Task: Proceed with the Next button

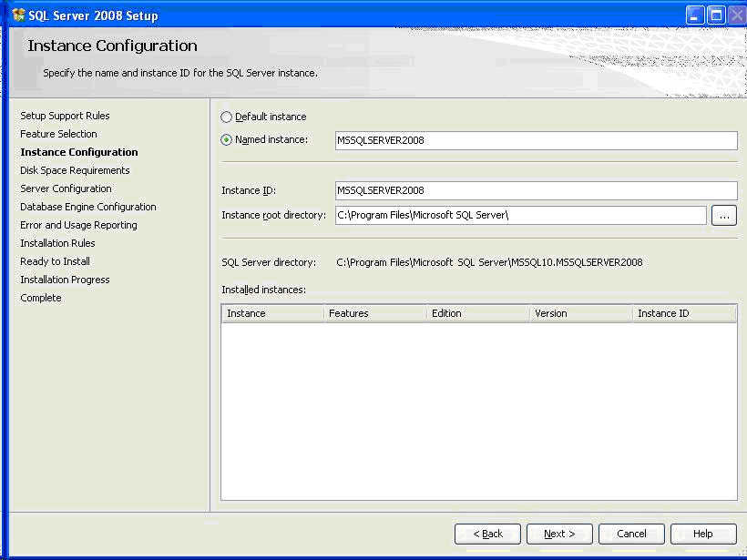Action: pos(558,534)
